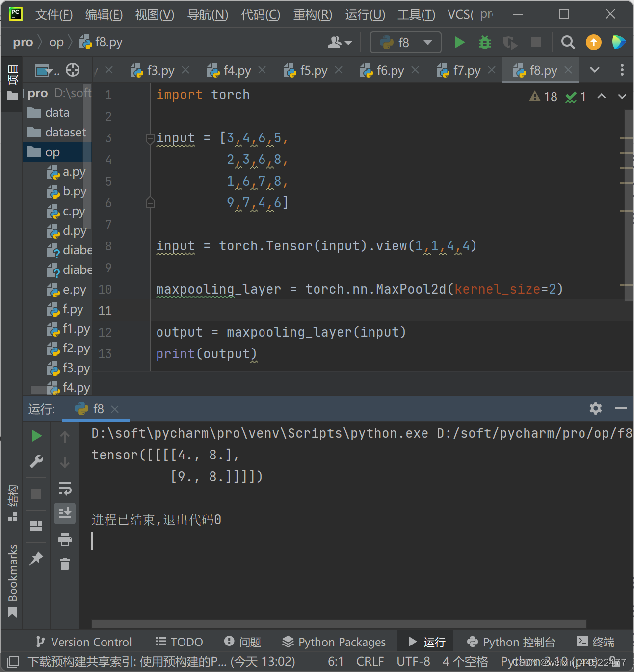Image resolution: width=634 pixels, height=672 pixels.
Task: Click the Debug bug icon in the toolbar
Action: click(485, 43)
